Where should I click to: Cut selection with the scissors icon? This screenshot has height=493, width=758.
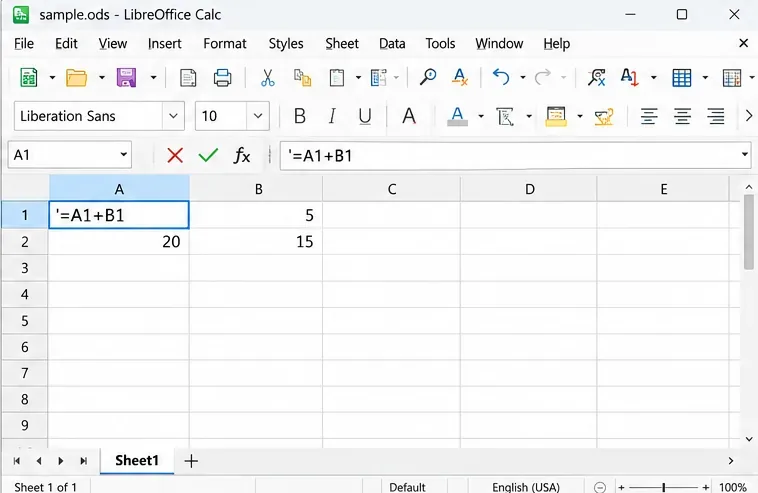click(267, 77)
